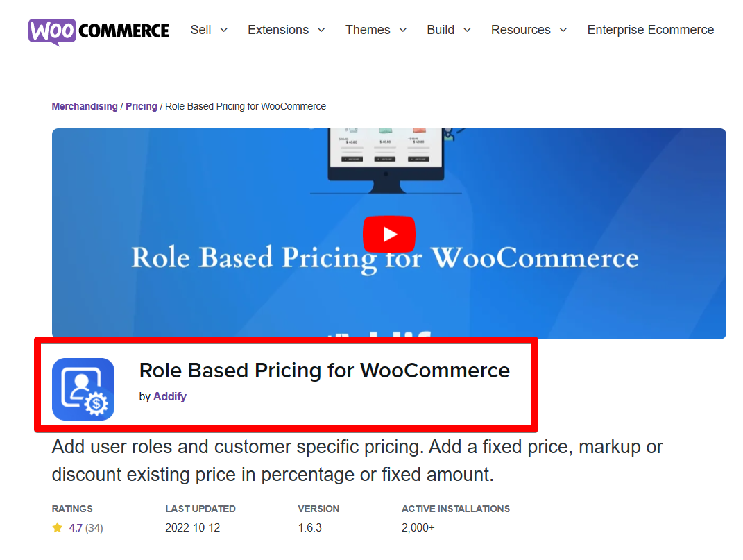This screenshot has height=560, width=743.
Task: Click the ACTIVE INSTALLATIONS label
Action: click(x=456, y=509)
